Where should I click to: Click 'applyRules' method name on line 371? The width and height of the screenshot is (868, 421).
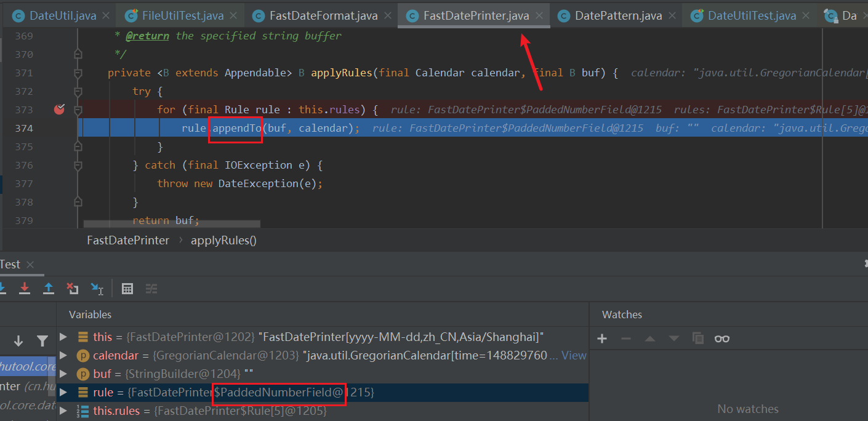click(342, 73)
